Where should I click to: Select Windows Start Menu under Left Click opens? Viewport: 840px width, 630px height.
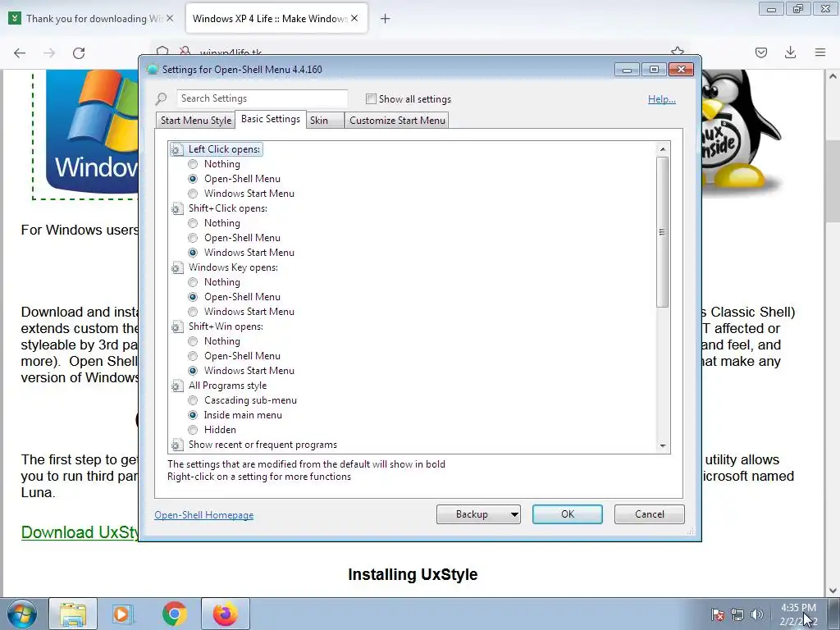tap(193, 194)
